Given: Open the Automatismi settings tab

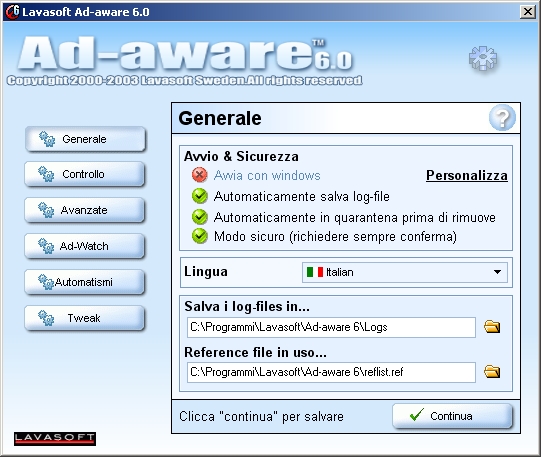Looking at the screenshot, I should pos(85,282).
